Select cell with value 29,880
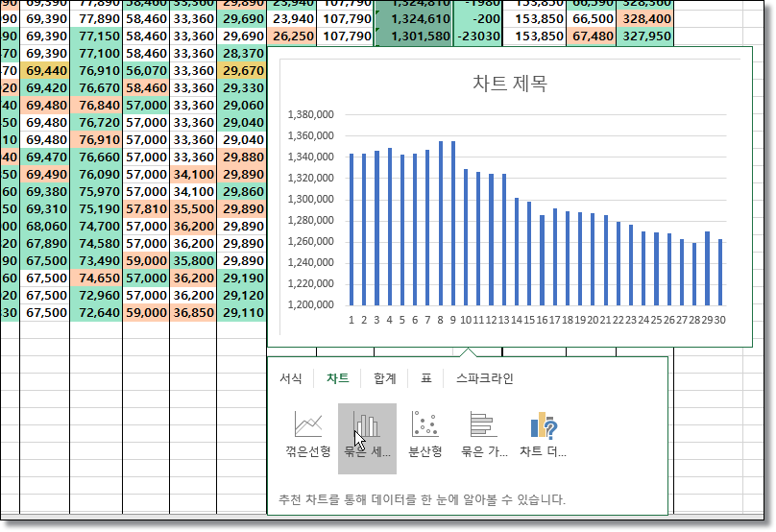This screenshot has width=776, height=532. coord(241,157)
